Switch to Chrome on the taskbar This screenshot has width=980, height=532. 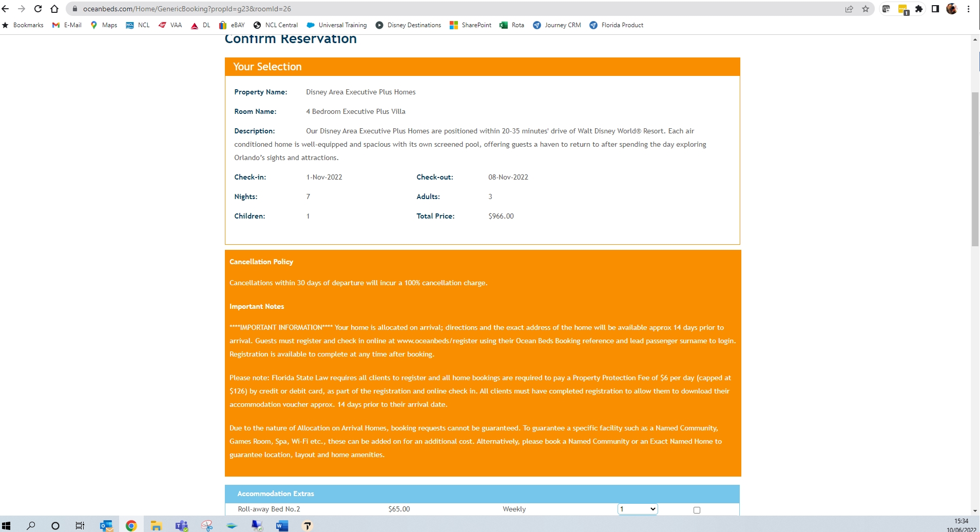(x=131, y=525)
